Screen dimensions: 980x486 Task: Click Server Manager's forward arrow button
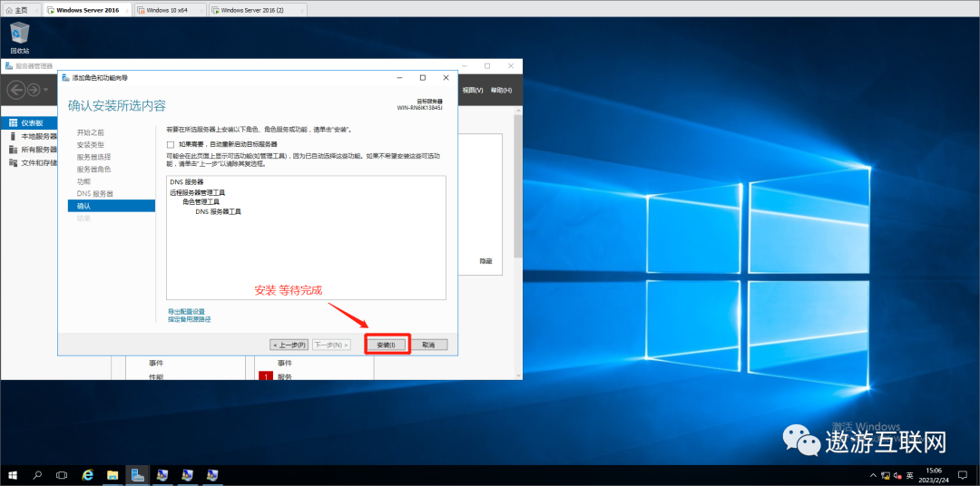34,90
